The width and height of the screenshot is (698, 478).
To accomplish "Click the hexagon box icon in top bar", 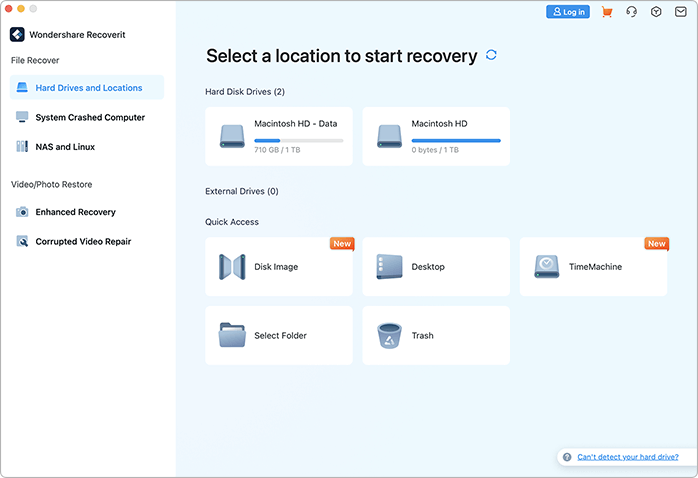I will pyautogui.click(x=656, y=12).
